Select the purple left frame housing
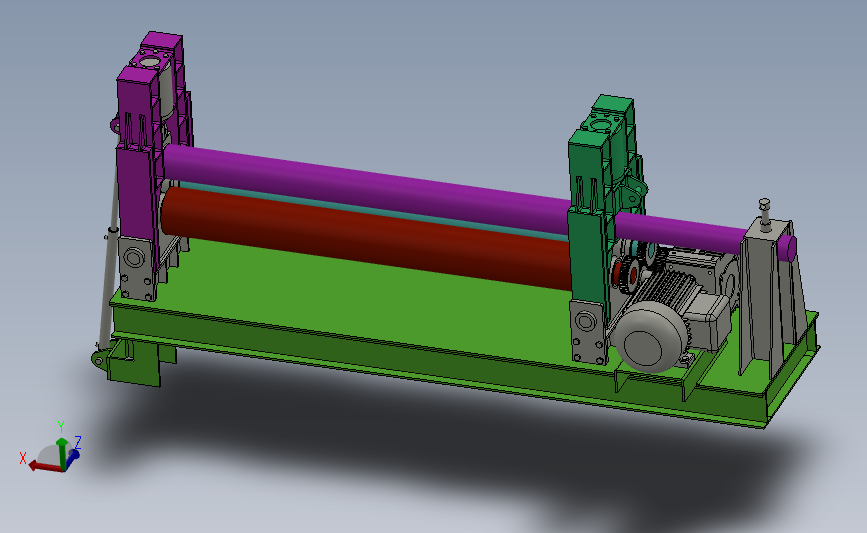The height and width of the screenshot is (533, 867). coord(135,188)
